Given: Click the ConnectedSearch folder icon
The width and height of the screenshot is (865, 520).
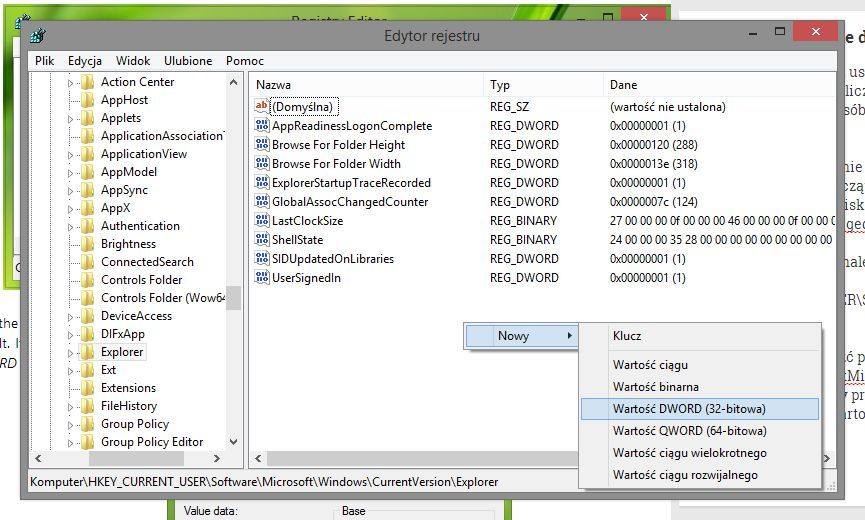Looking at the screenshot, I should click(x=87, y=262).
